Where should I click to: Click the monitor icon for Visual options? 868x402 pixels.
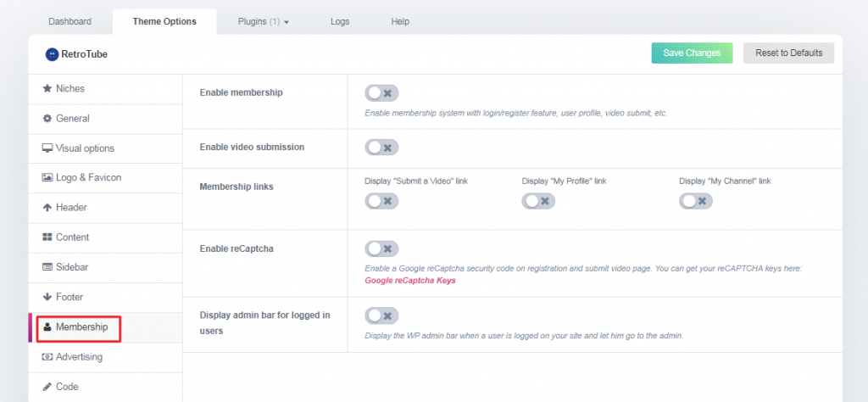(x=47, y=148)
